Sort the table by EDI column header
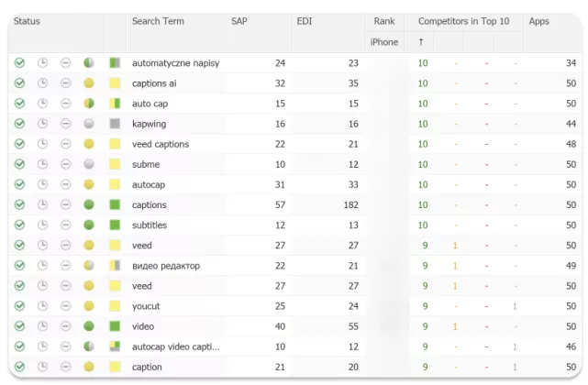Viewport: 588px width, 385px height. point(305,21)
